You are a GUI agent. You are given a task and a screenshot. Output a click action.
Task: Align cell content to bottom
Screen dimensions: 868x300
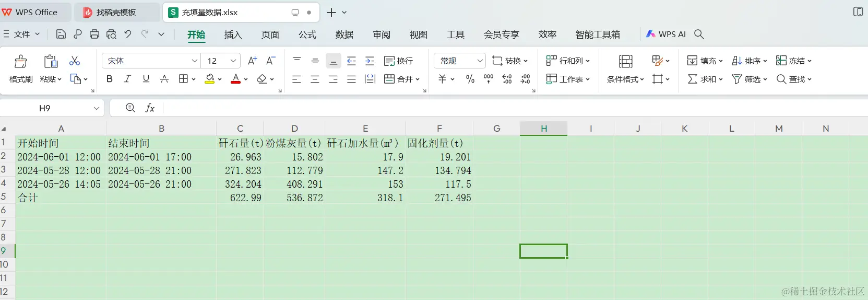click(334, 61)
